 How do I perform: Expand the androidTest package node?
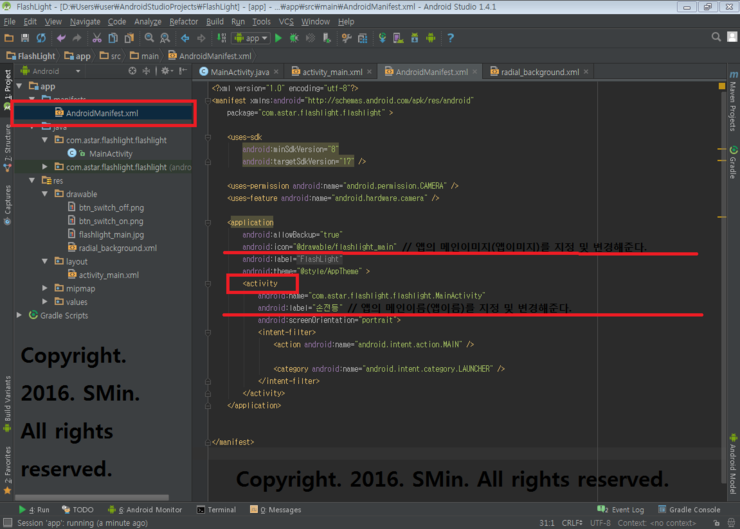45,167
